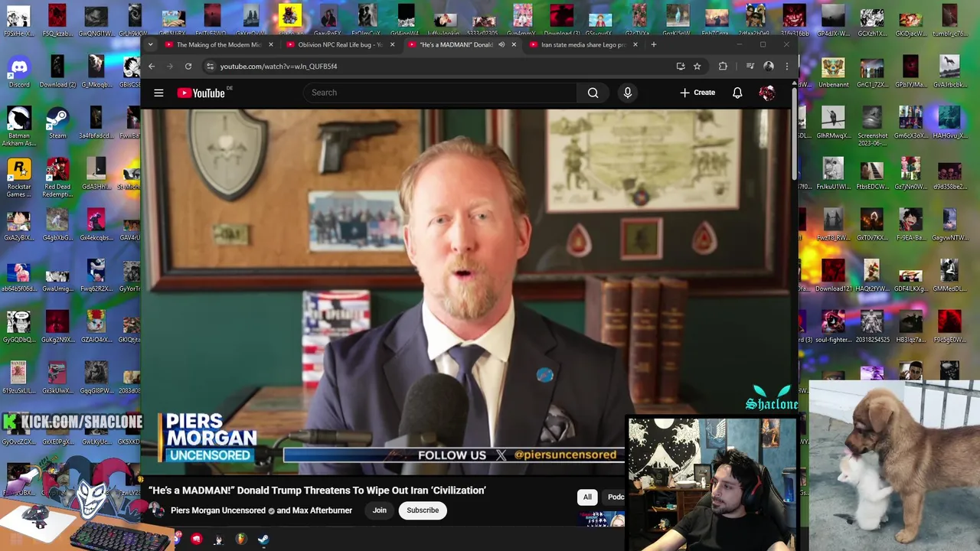Reload the YouTube page
Screen dimensions: 980x551
pos(188,67)
